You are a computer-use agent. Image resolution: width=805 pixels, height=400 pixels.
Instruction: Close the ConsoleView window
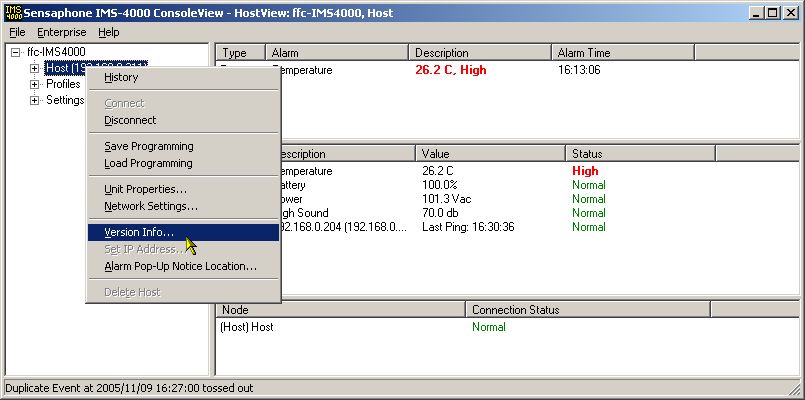(791, 13)
